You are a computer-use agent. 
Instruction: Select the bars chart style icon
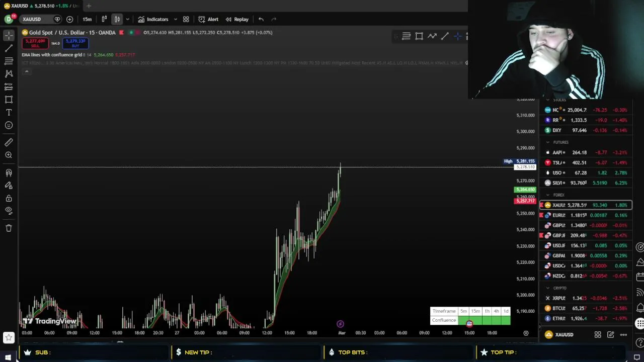coord(104,19)
